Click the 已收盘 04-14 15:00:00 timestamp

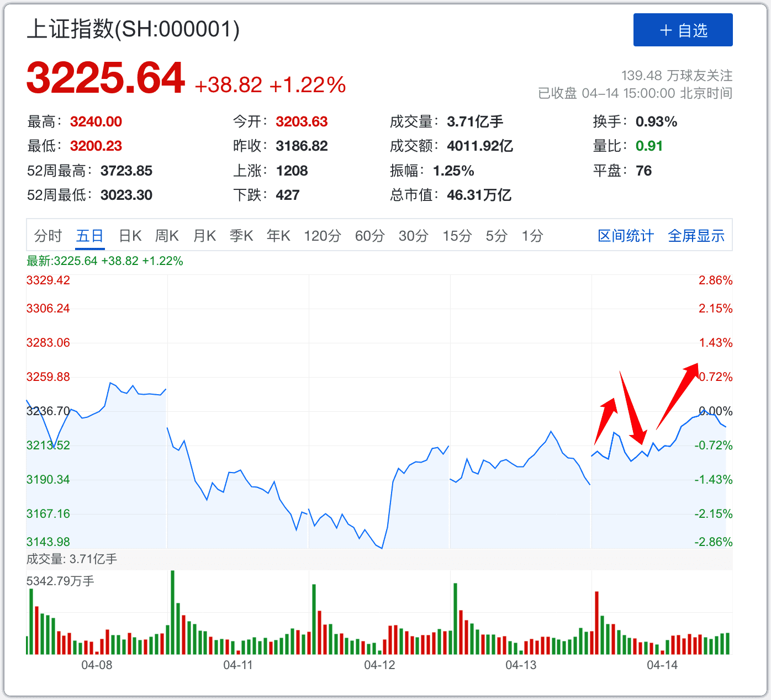pos(635,93)
